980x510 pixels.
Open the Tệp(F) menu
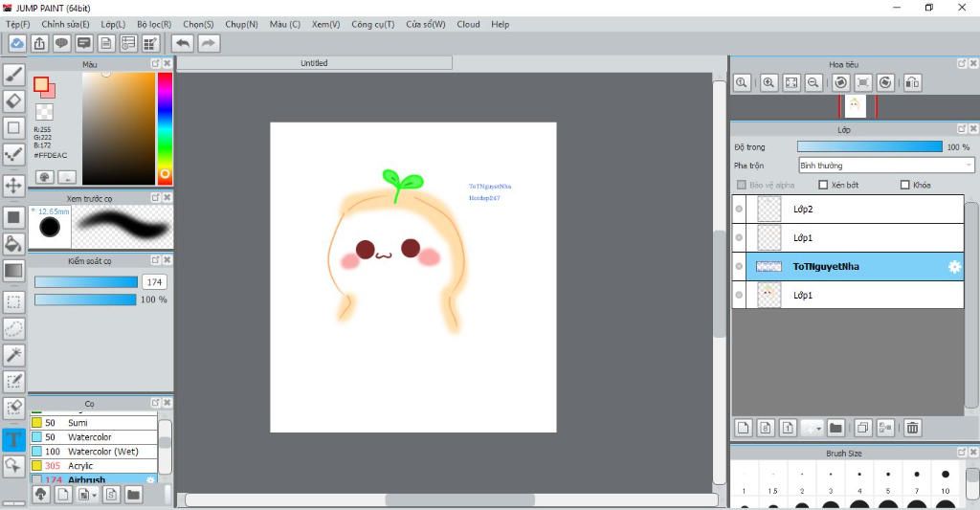point(18,24)
